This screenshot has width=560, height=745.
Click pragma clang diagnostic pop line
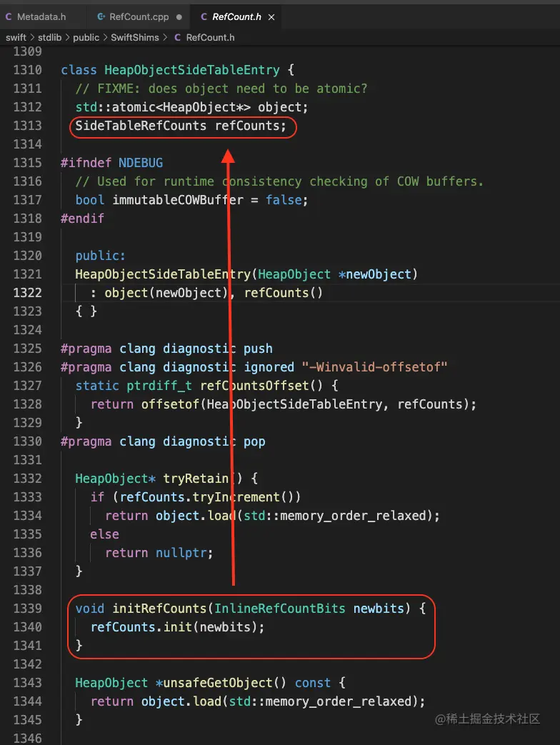(163, 441)
